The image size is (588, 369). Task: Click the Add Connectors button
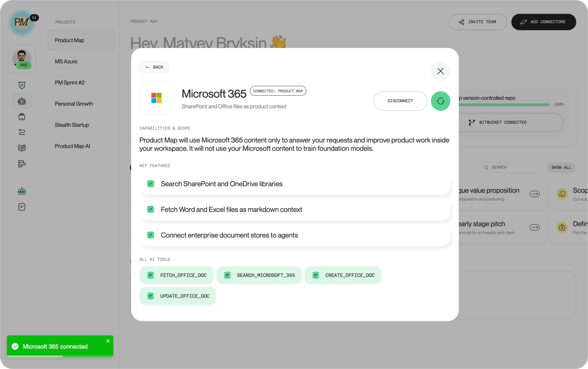coord(543,22)
